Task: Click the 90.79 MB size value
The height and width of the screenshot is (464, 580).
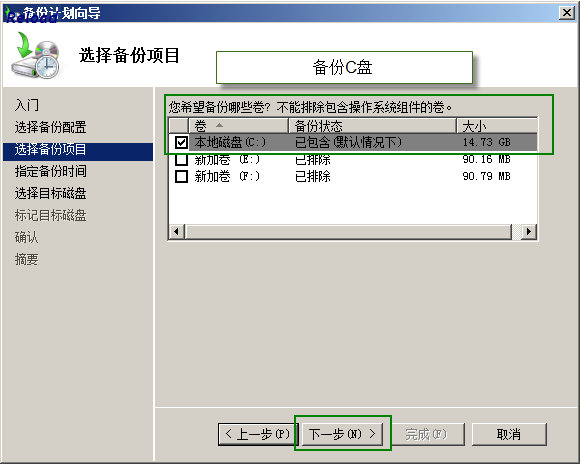Action: pos(486,176)
